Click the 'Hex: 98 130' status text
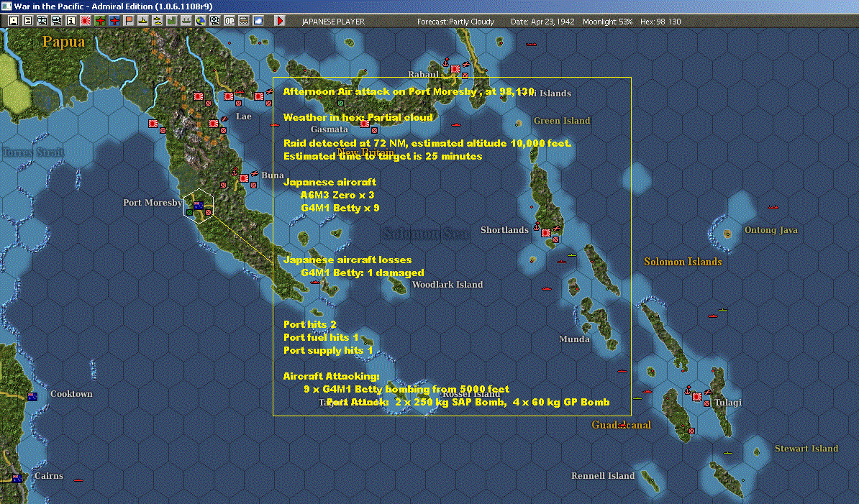Image resolution: width=859 pixels, height=504 pixels. tap(660, 22)
